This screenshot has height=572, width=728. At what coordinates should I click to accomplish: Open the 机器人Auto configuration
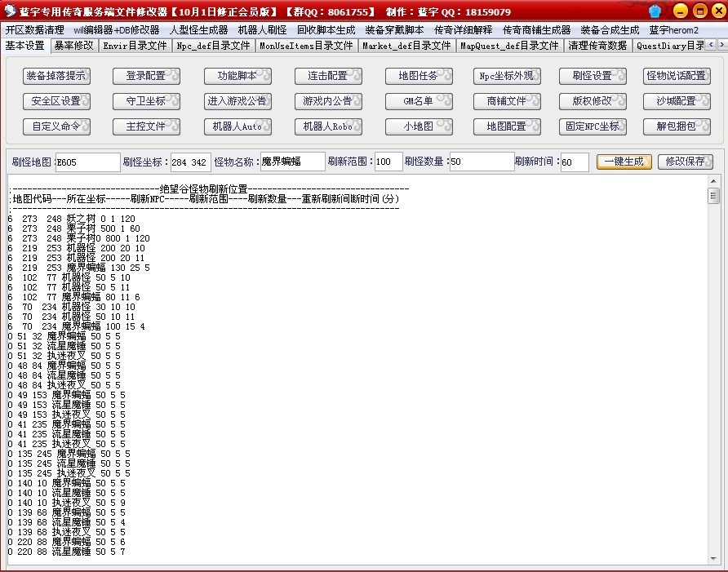click(237, 126)
